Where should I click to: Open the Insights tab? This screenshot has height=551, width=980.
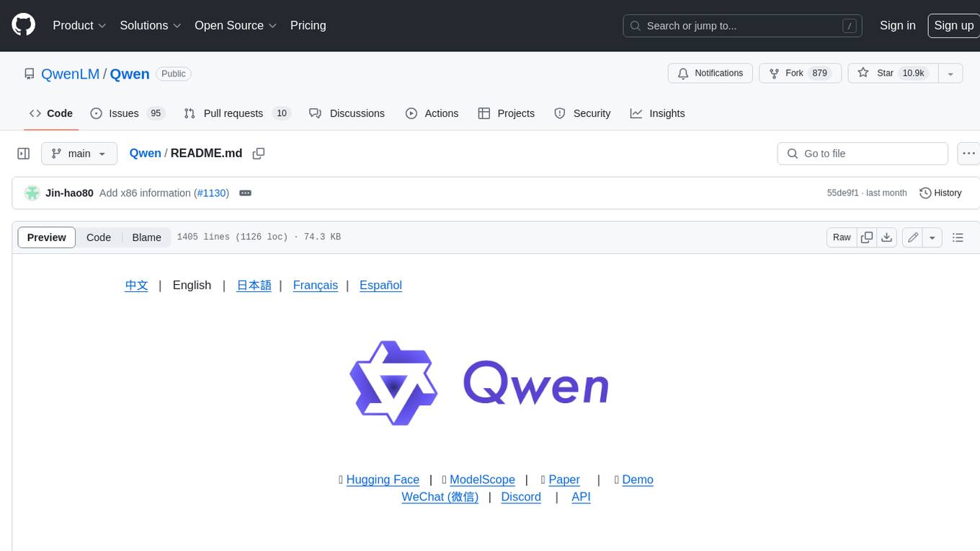point(657,113)
